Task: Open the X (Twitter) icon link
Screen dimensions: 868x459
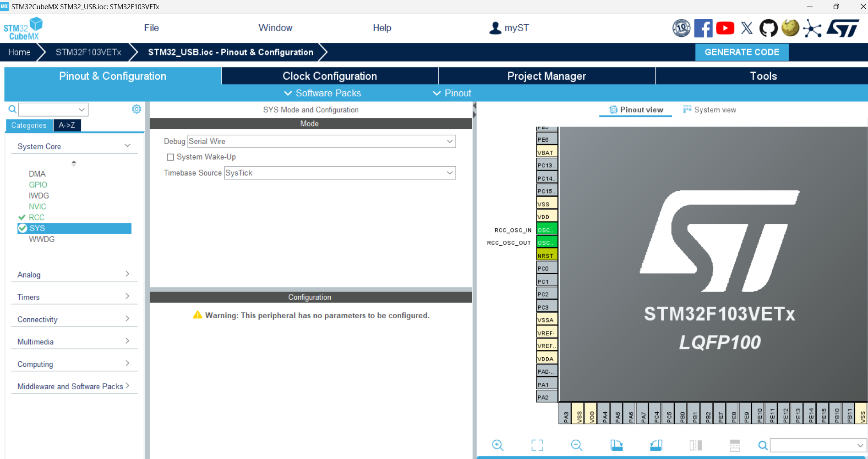Action: (747, 28)
